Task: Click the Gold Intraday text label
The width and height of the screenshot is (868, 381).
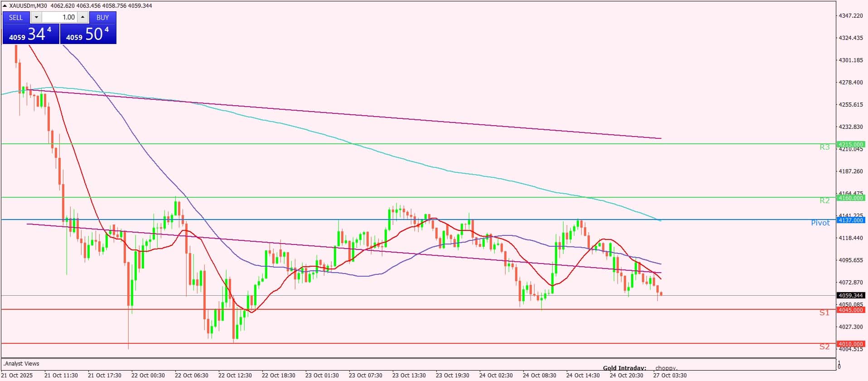Action: tap(624, 368)
